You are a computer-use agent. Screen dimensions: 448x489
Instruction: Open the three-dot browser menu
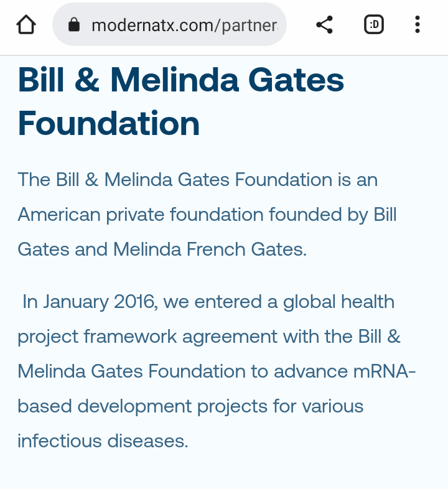point(417,25)
